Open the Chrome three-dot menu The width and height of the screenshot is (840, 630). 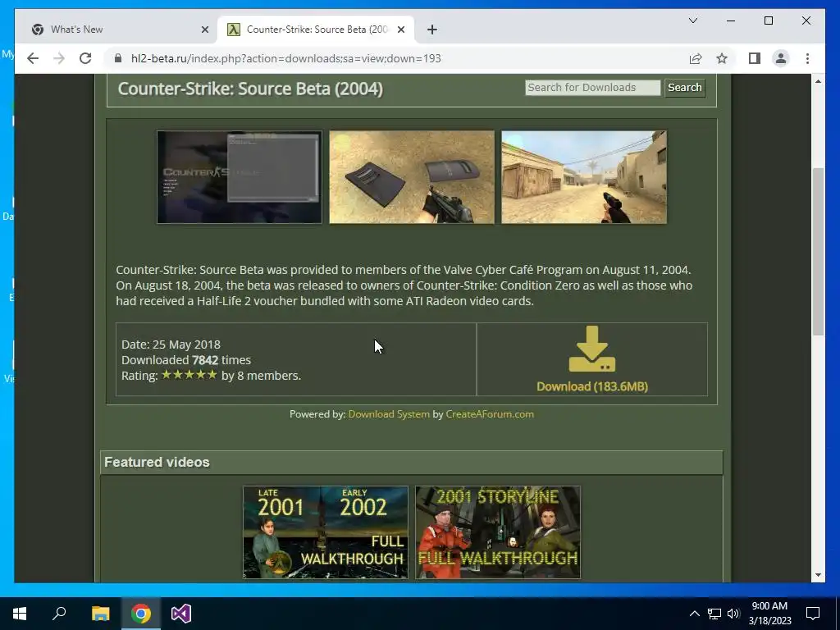click(x=807, y=58)
